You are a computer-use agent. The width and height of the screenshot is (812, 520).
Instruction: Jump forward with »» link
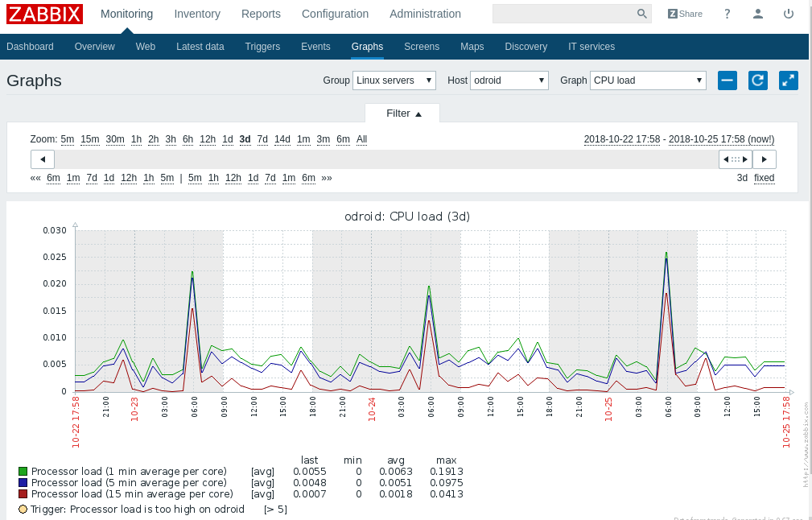click(x=326, y=178)
